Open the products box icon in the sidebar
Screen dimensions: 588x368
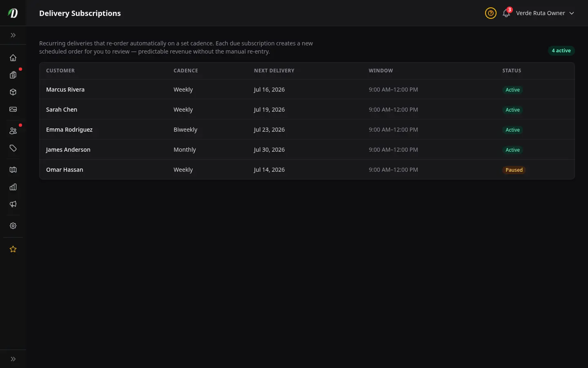pos(13,92)
